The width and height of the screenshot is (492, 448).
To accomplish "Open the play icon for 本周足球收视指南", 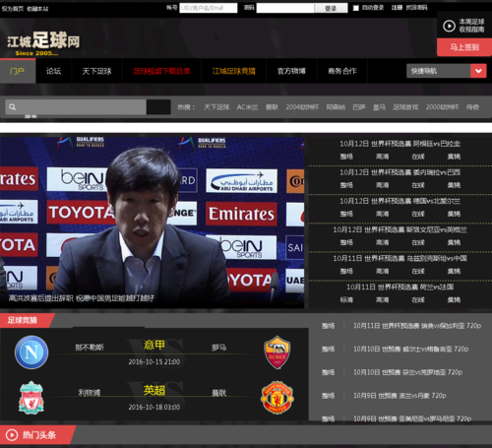I will pos(449,26).
